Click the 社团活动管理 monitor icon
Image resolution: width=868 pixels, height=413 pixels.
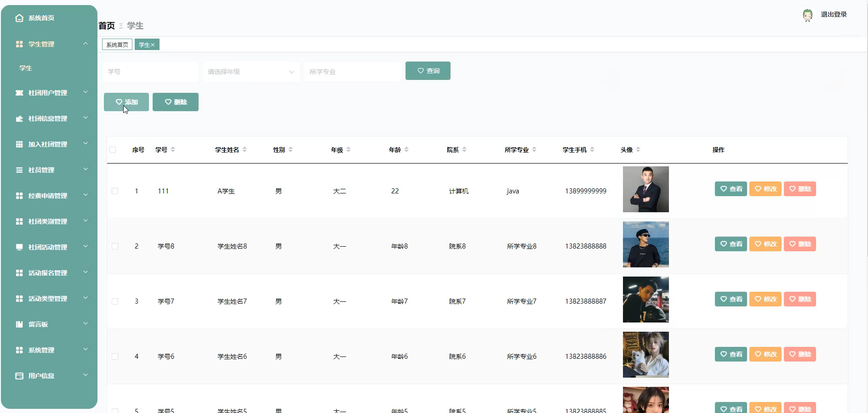19,247
